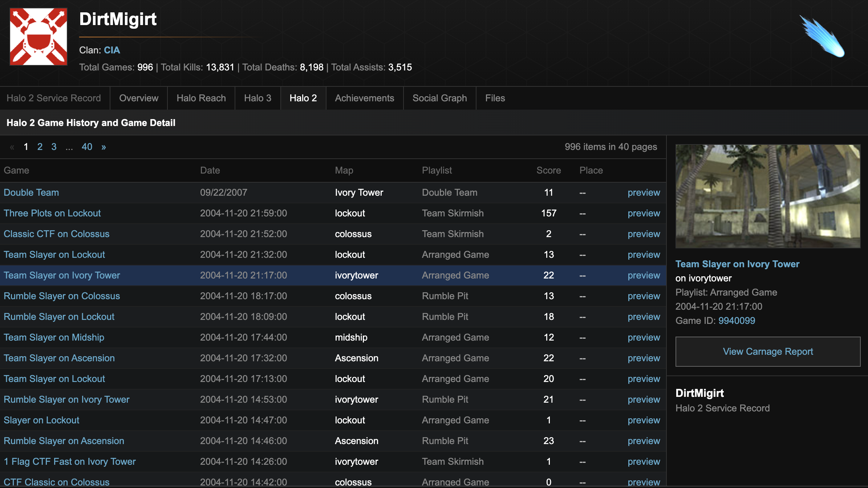The width and height of the screenshot is (868, 488).
Task: Switch to the Halo Reach tab
Action: (201, 98)
